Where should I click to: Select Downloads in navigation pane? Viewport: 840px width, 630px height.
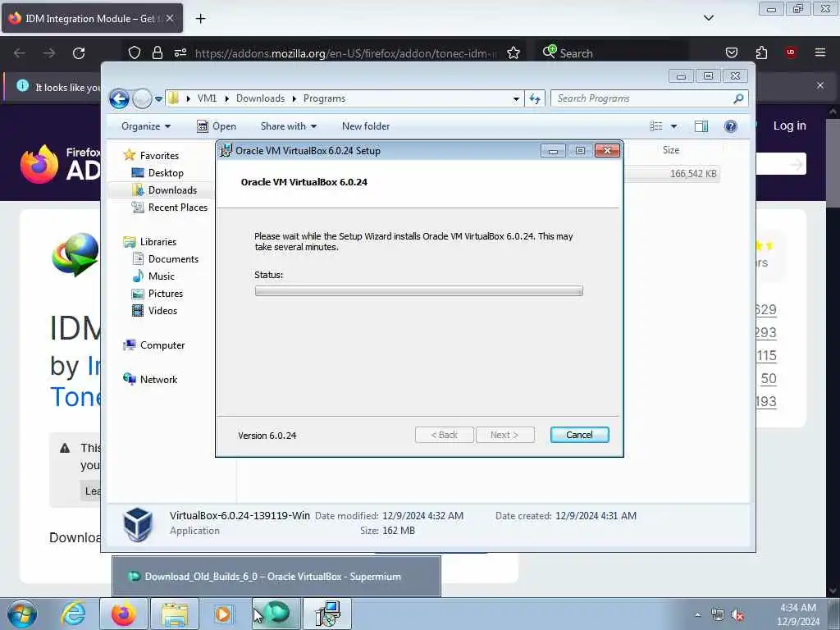[x=164, y=190]
